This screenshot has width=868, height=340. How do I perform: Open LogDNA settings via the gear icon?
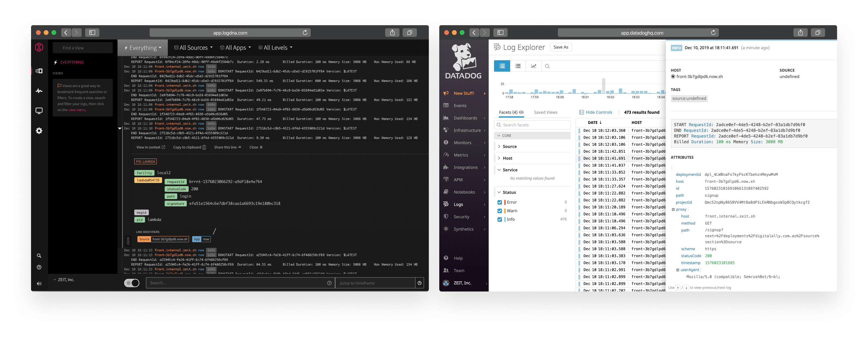[39, 130]
